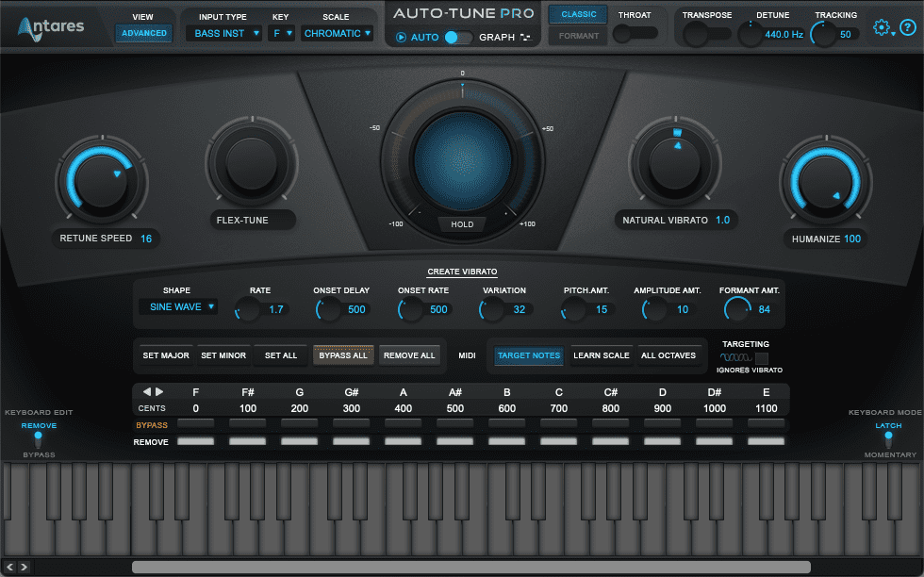The image size is (924, 577).
Task: Toggle Bypass for note A
Action: click(404, 423)
